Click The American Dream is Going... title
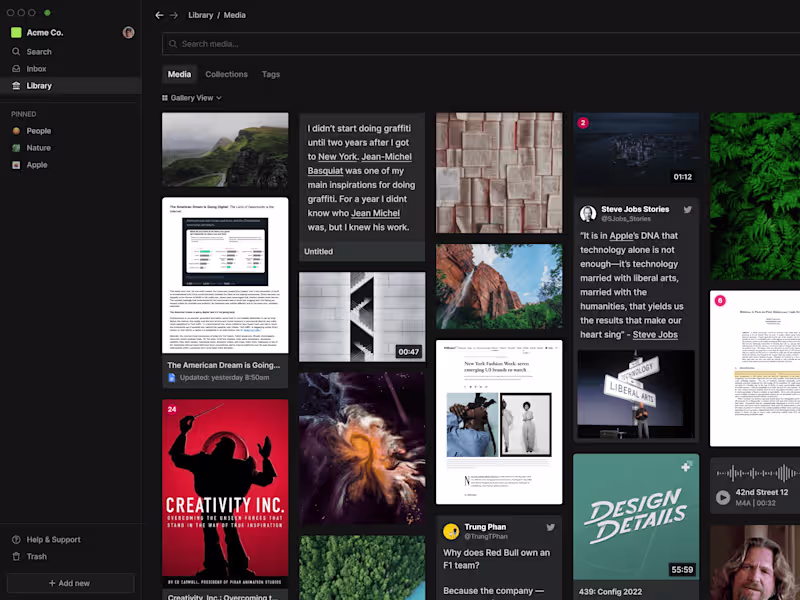Screen dimensions: 800x600 pyautogui.click(x=223, y=365)
